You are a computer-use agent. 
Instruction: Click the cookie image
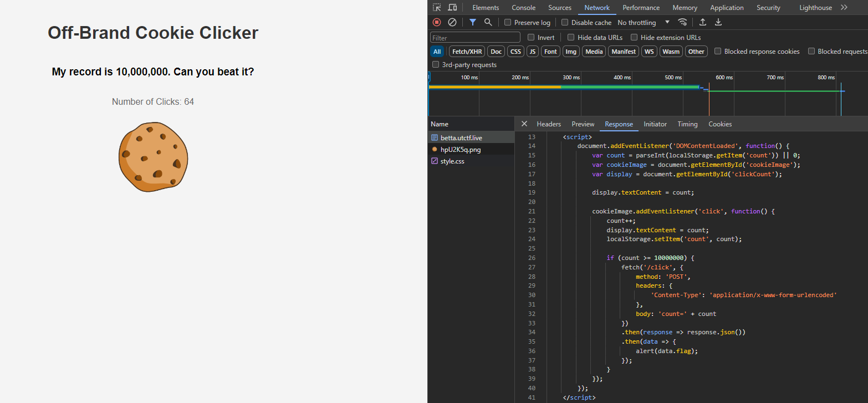pos(154,157)
